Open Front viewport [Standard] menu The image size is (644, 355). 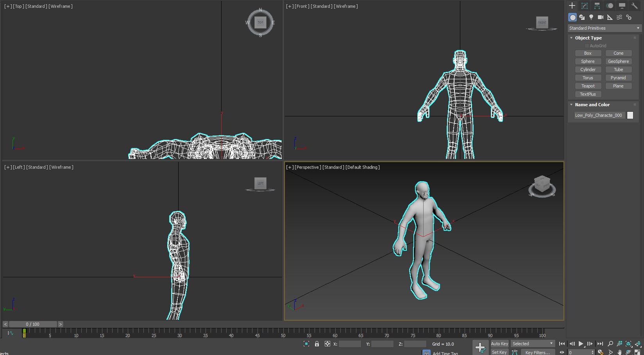click(322, 6)
